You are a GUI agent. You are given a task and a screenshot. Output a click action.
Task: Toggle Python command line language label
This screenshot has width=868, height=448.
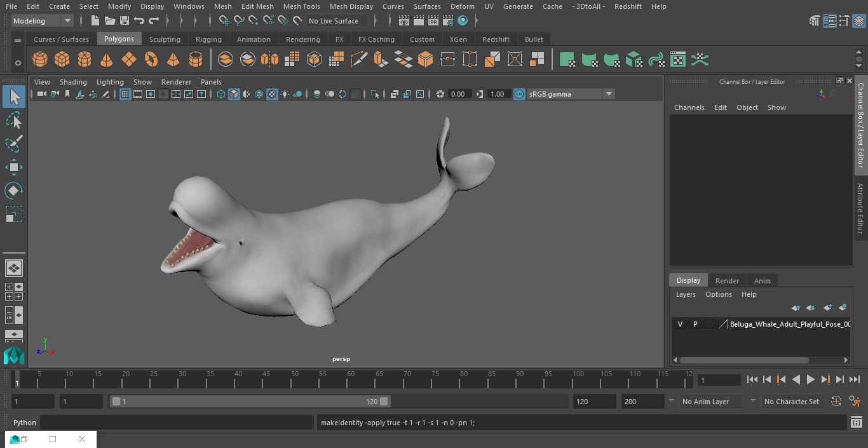point(25,423)
